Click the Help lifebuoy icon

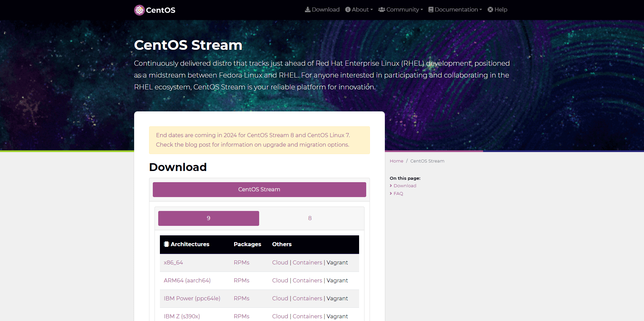490,9
